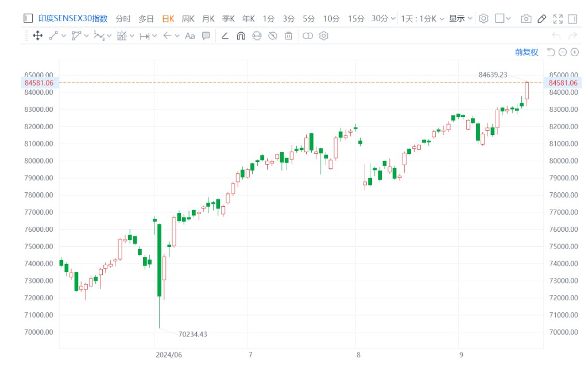
Task: Expand dropdown arrow beside polygon tool
Action: (x=87, y=36)
